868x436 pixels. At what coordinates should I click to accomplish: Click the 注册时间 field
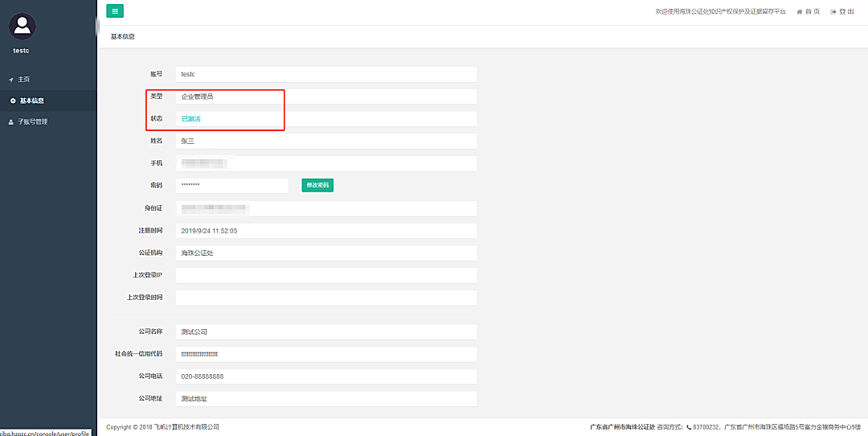325,231
